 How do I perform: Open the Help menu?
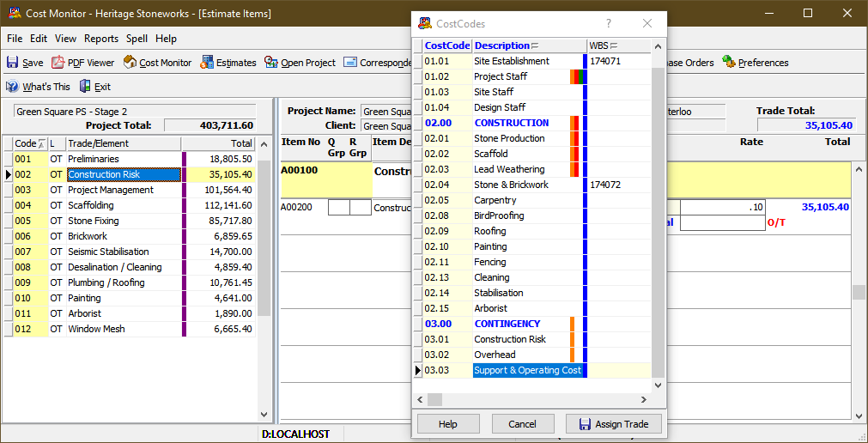[x=166, y=39]
